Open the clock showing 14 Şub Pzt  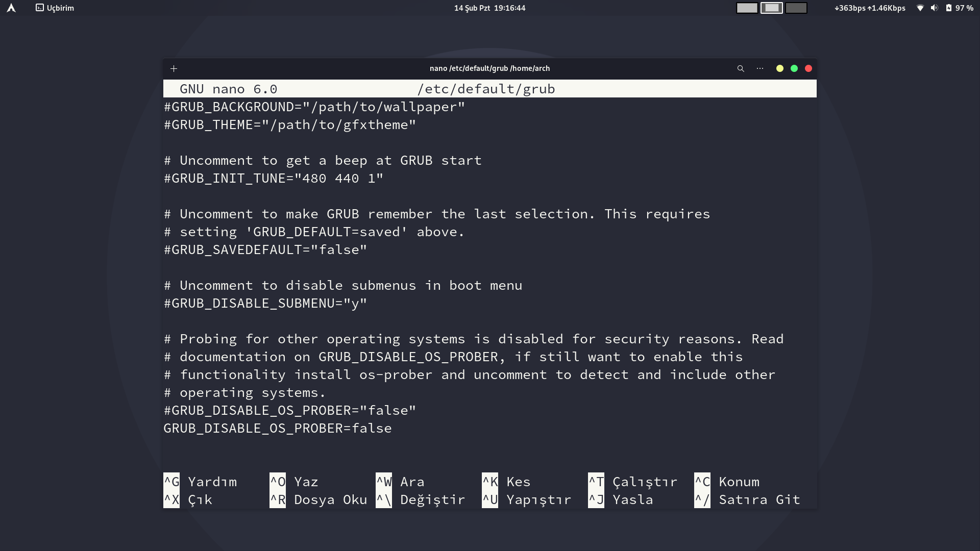[489, 8]
